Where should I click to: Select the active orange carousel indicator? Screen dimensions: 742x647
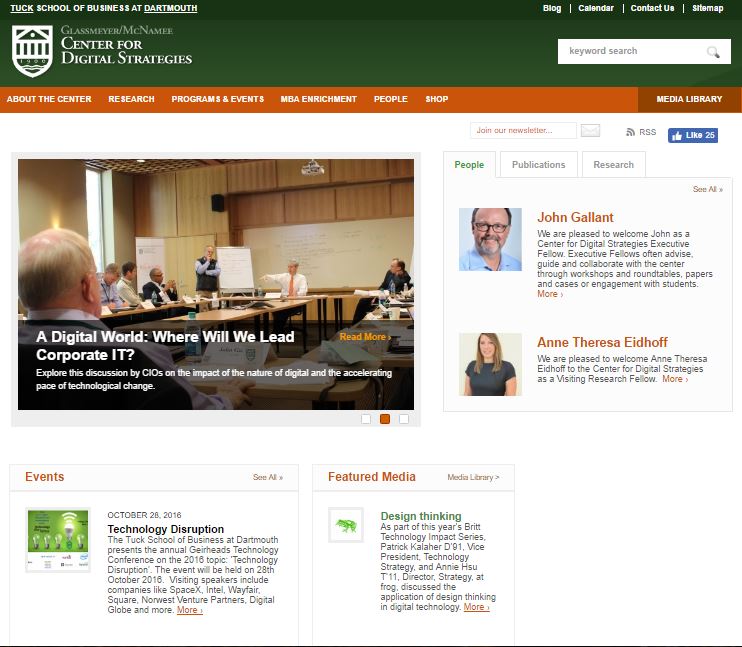[385, 419]
